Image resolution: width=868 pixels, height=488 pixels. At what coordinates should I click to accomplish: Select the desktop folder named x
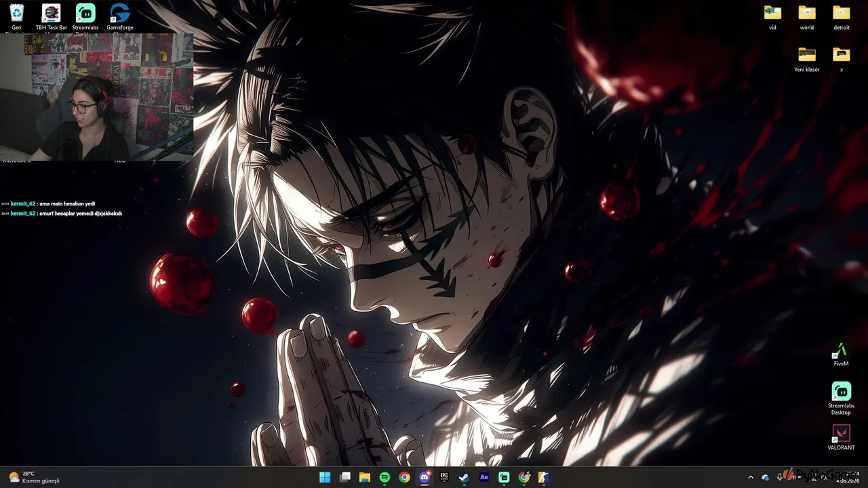click(842, 60)
